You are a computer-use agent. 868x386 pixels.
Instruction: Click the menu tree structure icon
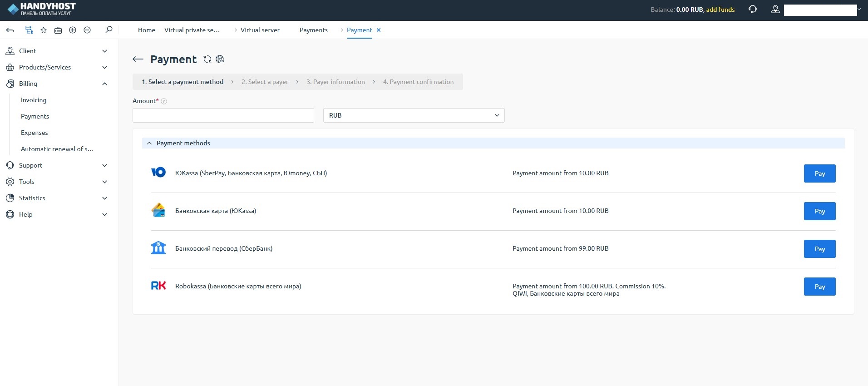tap(29, 30)
